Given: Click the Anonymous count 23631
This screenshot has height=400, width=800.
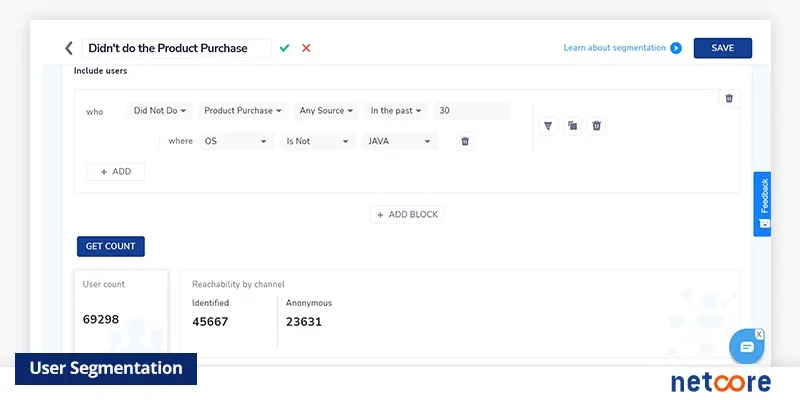Looking at the screenshot, I should (x=304, y=322).
